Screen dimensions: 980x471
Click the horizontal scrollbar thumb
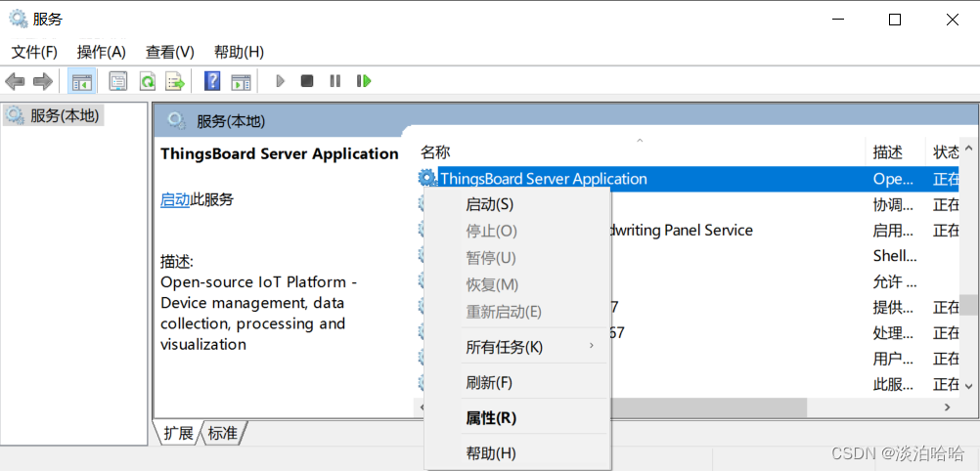(707, 407)
